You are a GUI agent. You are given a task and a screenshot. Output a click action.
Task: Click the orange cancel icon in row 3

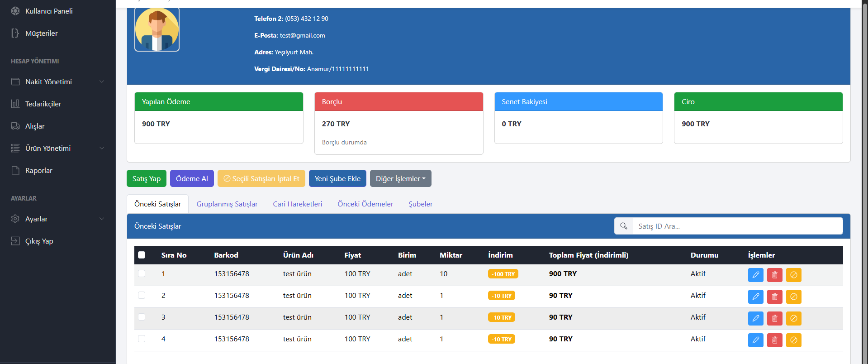click(793, 318)
